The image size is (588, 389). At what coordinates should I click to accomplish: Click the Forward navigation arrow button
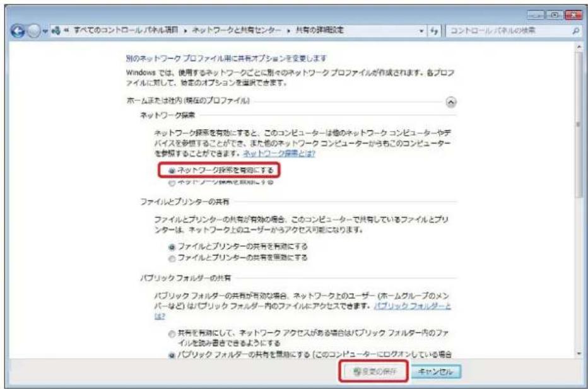coord(33,31)
